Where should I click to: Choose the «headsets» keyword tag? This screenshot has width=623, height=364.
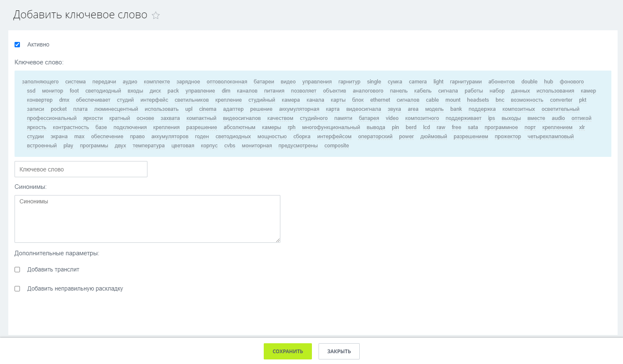pyautogui.click(x=478, y=100)
